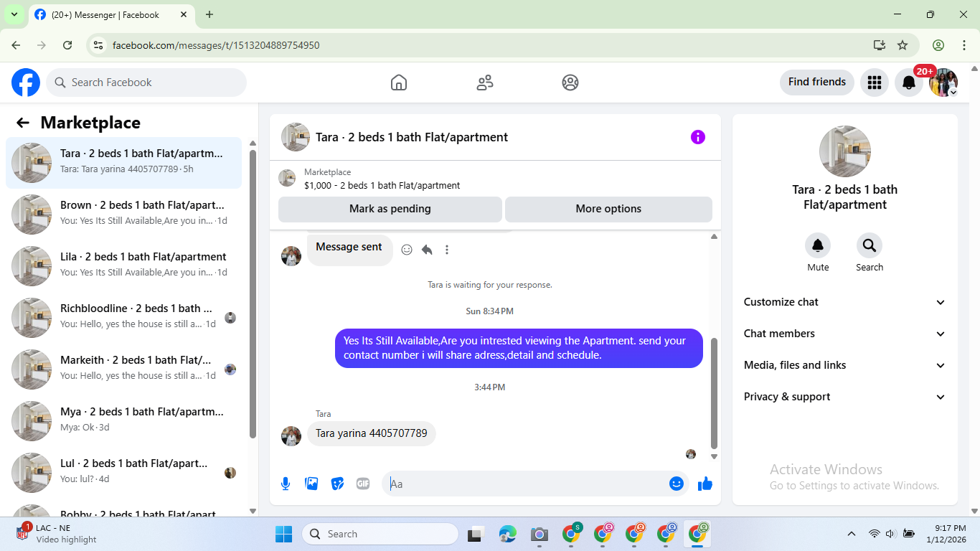Attach a photo using the image icon
Image resolution: width=980 pixels, height=551 pixels.
click(x=311, y=484)
